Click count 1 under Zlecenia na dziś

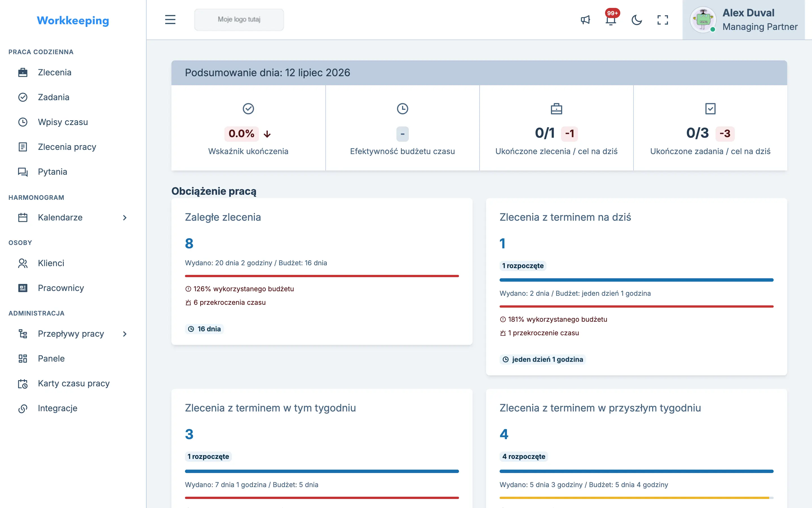pyautogui.click(x=502, y=243)
